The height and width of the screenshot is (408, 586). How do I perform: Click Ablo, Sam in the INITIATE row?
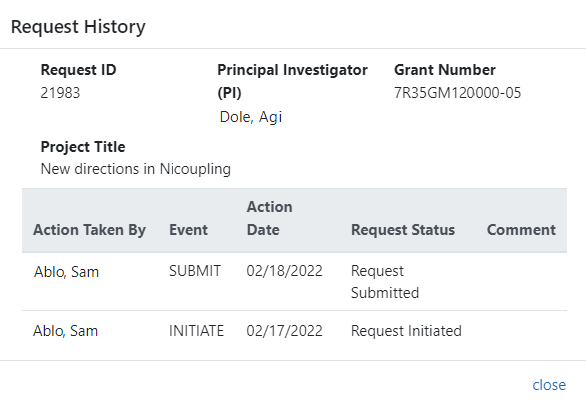pos(65,331)
